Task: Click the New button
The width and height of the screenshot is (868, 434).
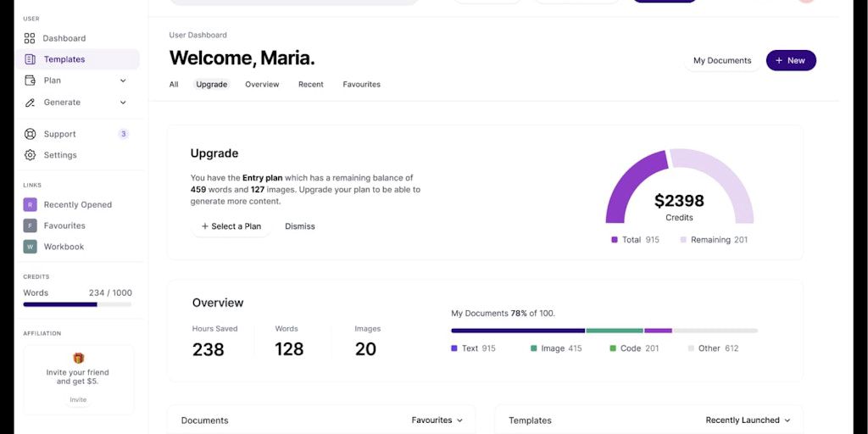Action: coord(791,60)
